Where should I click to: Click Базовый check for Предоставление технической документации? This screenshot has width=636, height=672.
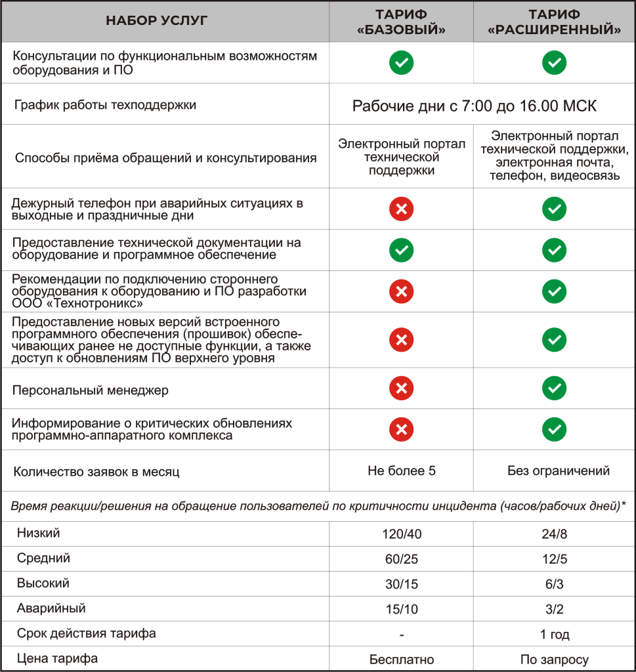(401, 250)
